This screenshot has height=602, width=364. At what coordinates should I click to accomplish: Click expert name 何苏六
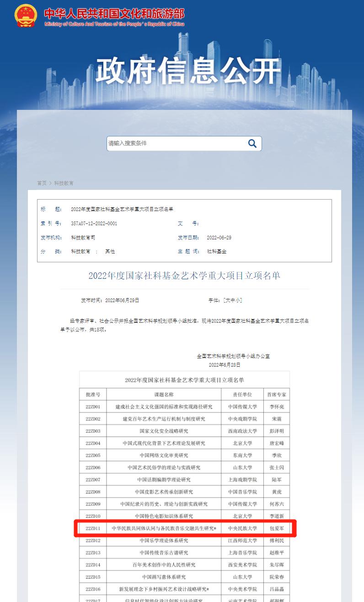coord(277,504)
